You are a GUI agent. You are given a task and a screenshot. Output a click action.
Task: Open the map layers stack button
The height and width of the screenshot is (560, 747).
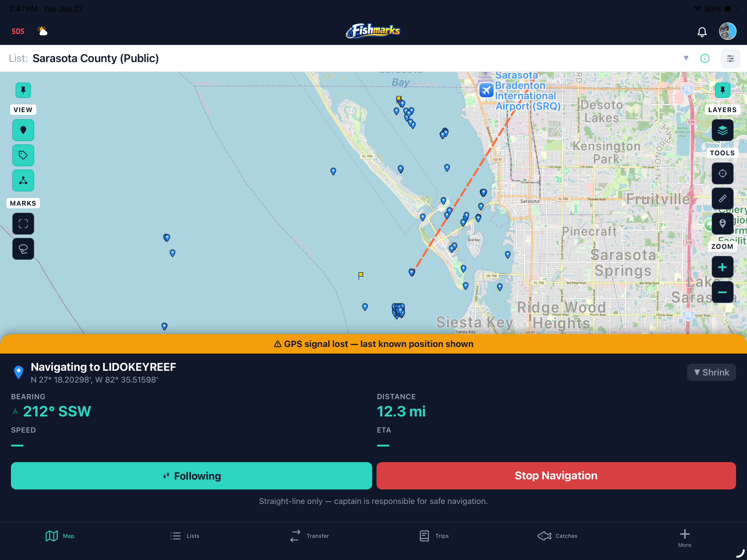coord(722,130)
